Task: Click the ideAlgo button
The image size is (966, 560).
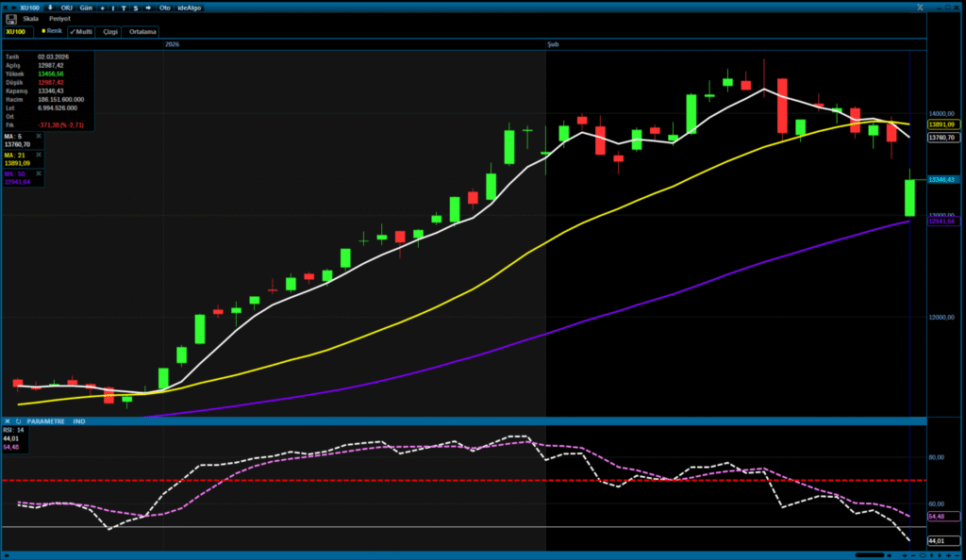Action: (189, 7)
